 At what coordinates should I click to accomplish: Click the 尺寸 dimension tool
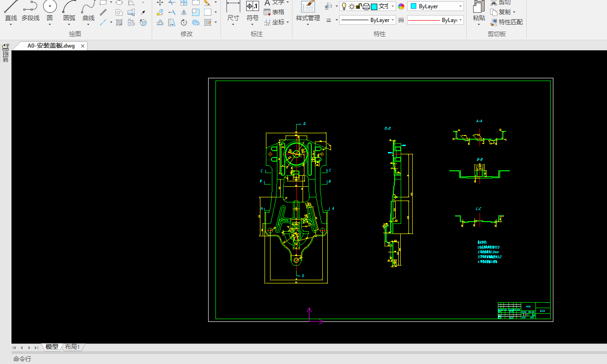[x=233, y=10]
